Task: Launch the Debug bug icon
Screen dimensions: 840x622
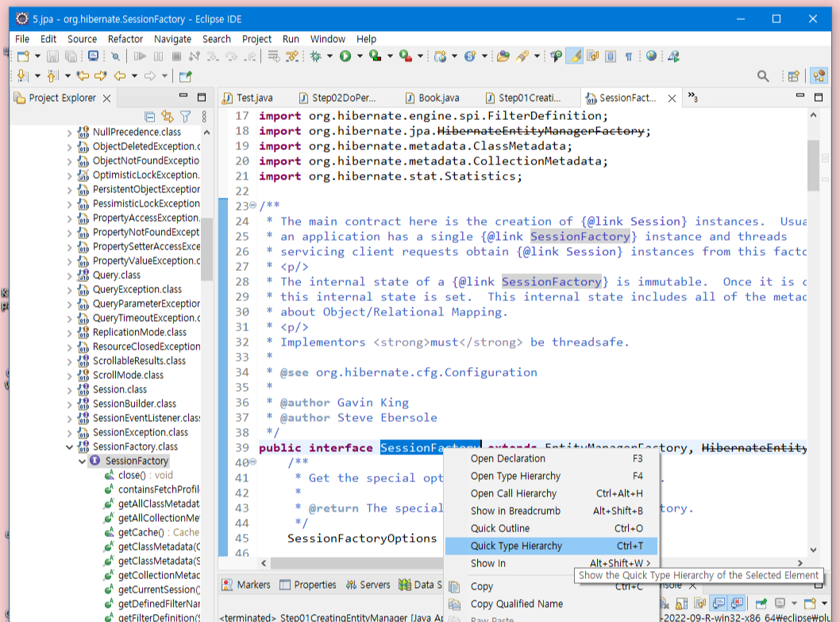Action: [315, 56]
